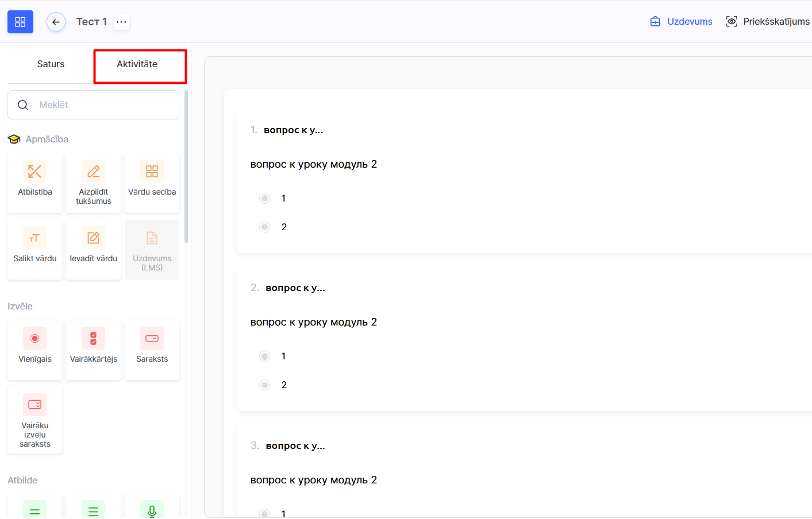This screenshot has width=812, height=519.
Task: Select the Atbilstība activity icon
Action: 35,172
